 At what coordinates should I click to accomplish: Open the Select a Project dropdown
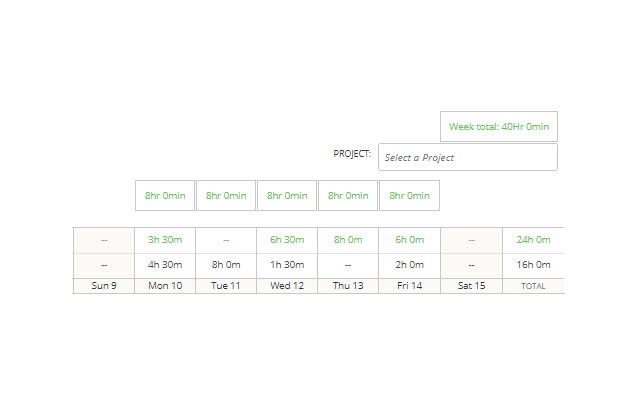(468, 157)
